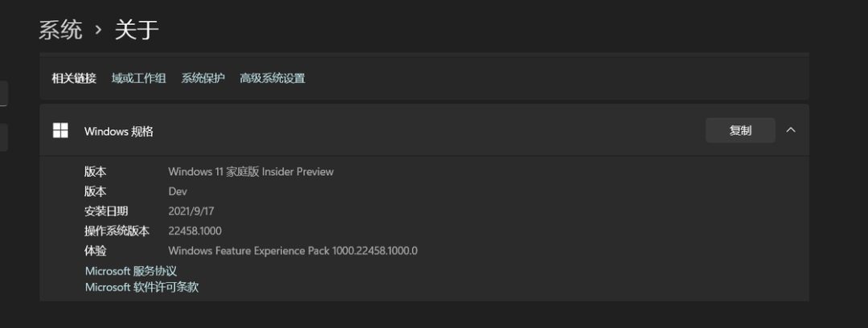The height and width of the screenshot is (328, 868).
Task: Click the Windows 11 家庭版 Insider Preview text
Action: 251,171
